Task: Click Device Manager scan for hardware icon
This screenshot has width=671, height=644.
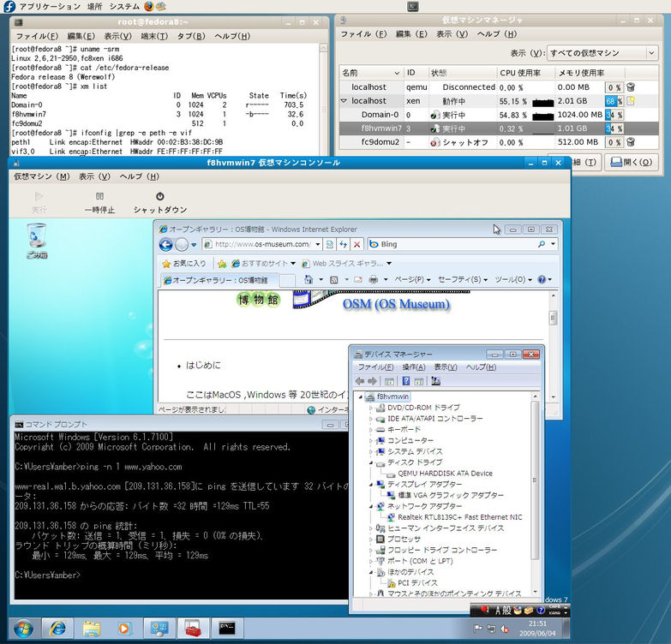Action: (x=435, y=381)
